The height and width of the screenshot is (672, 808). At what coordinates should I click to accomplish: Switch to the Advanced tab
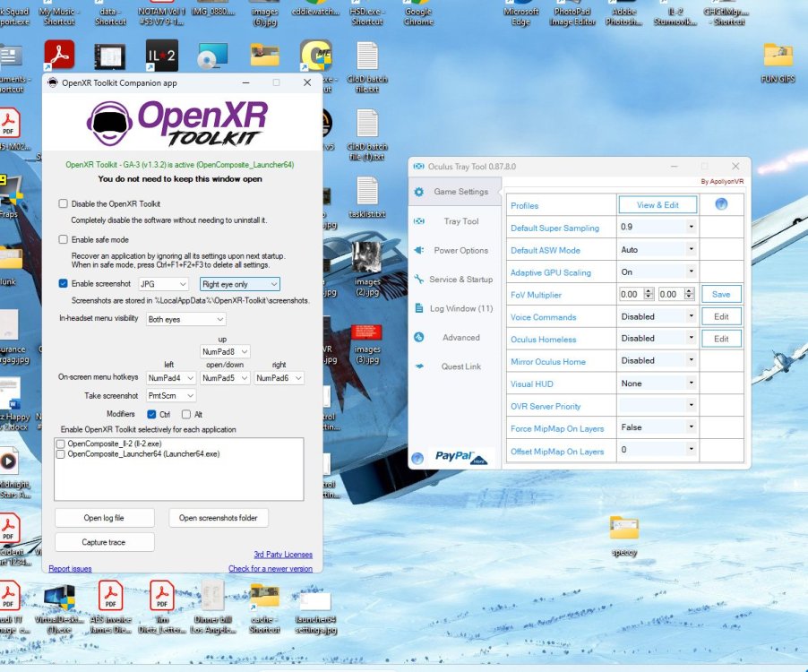pos(460,338)
